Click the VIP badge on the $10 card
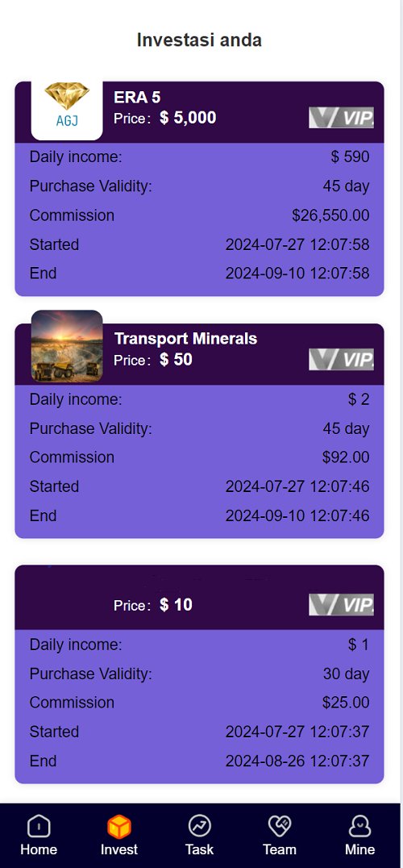This screenshot has height=868, width=403. tap(341, 604)
